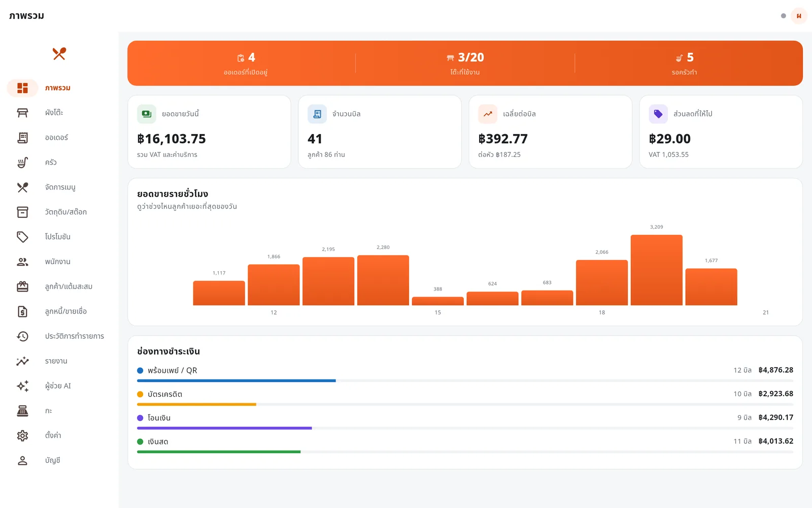This screenshot has height=508, width=812.
Task: Click the ฿4,013.62 cash amount
Action: click(x=775, y=441)
